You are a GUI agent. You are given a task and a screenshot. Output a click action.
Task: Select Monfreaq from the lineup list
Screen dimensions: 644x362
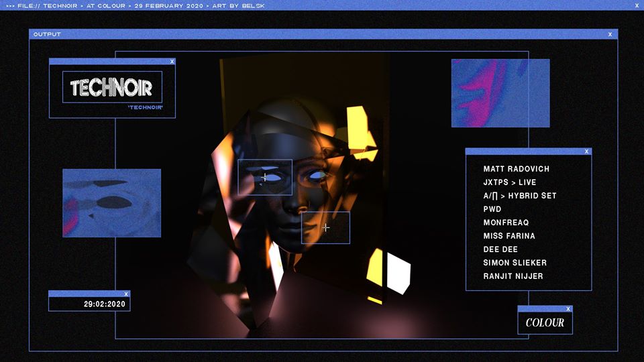click(506, 223)
